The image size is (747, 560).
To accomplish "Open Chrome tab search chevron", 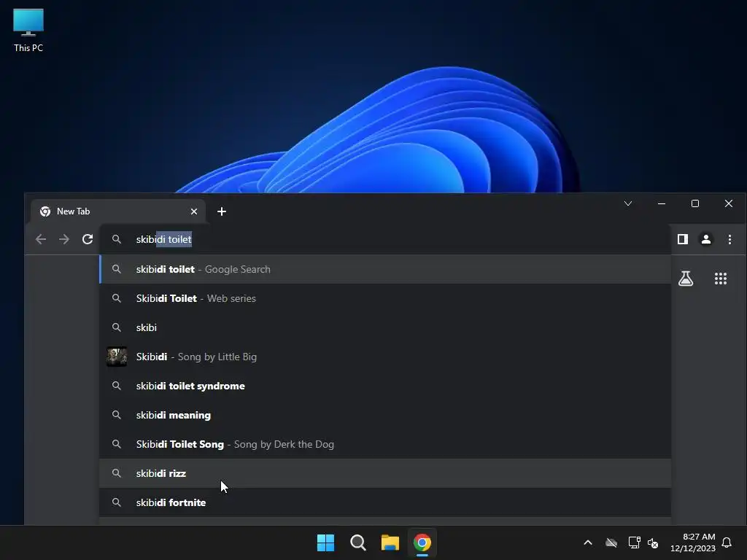I will (628, 204).
